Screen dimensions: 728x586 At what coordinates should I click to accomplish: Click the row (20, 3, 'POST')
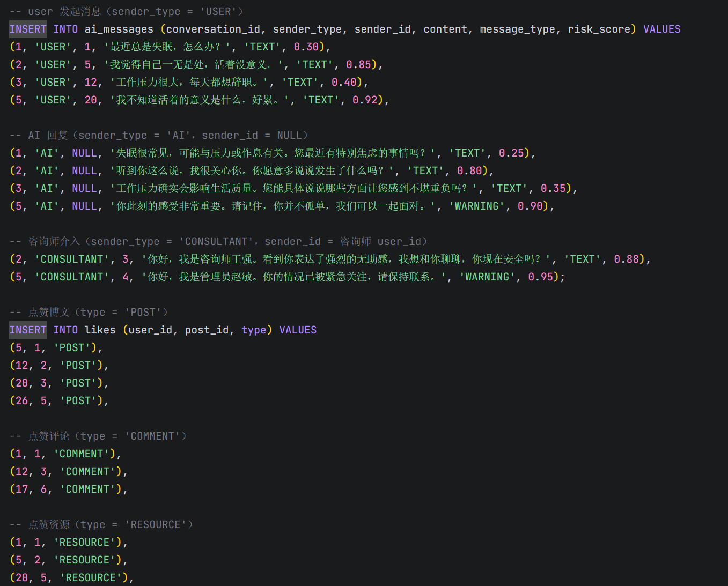pyautogui.click(x=59, y=383)
